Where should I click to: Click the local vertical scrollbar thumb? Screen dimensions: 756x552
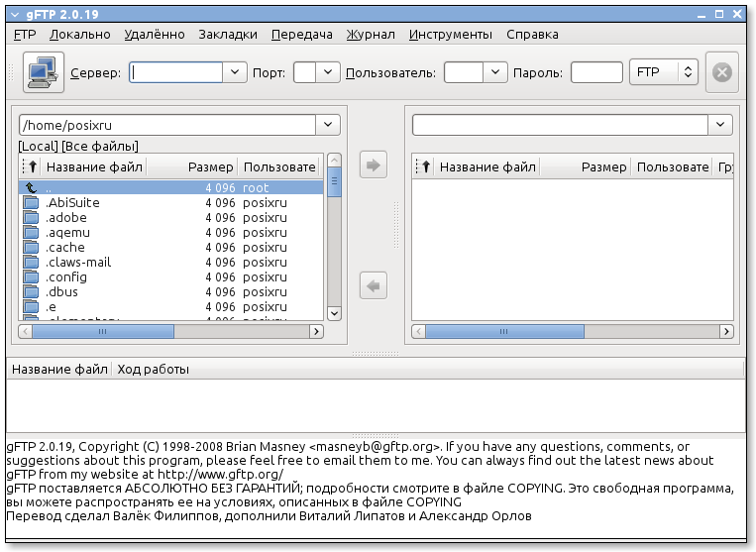334,181
